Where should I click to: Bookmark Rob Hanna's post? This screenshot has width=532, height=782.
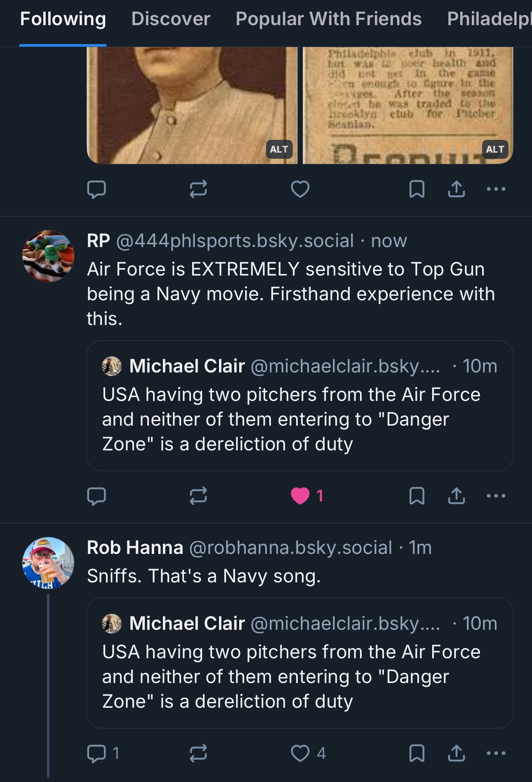pos(417,753)
